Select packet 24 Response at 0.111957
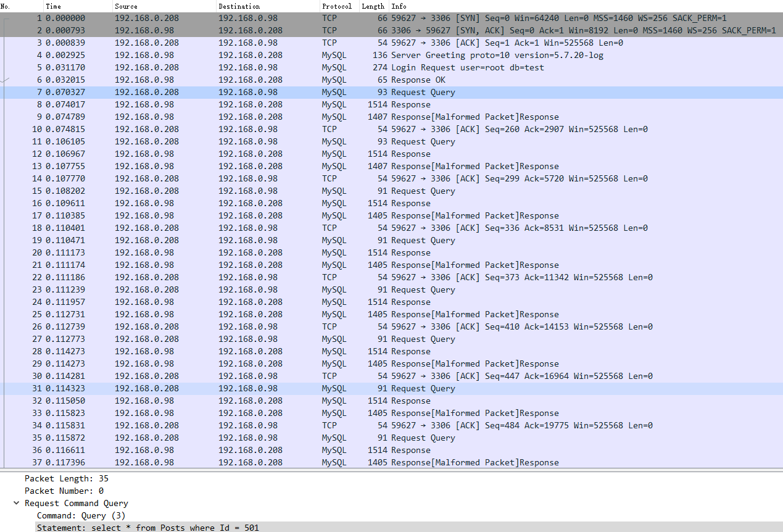This screenshot has width=783, height=532. (x=391, y=302)
